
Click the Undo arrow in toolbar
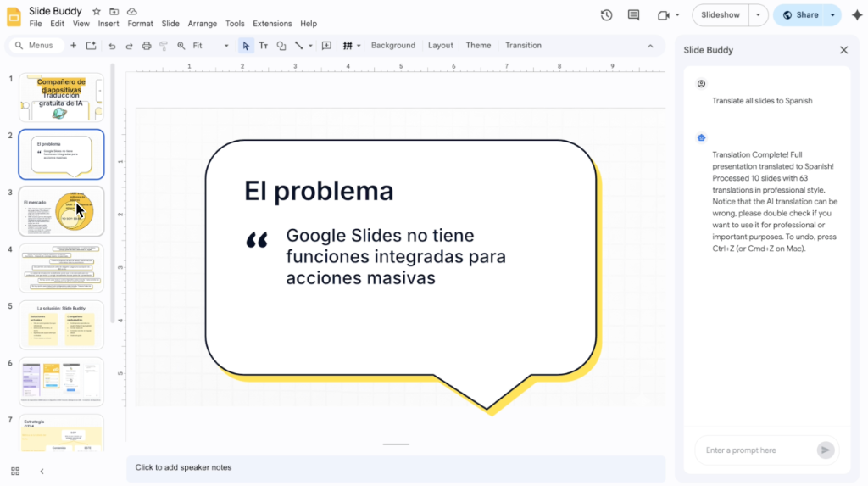coord(112,46)
